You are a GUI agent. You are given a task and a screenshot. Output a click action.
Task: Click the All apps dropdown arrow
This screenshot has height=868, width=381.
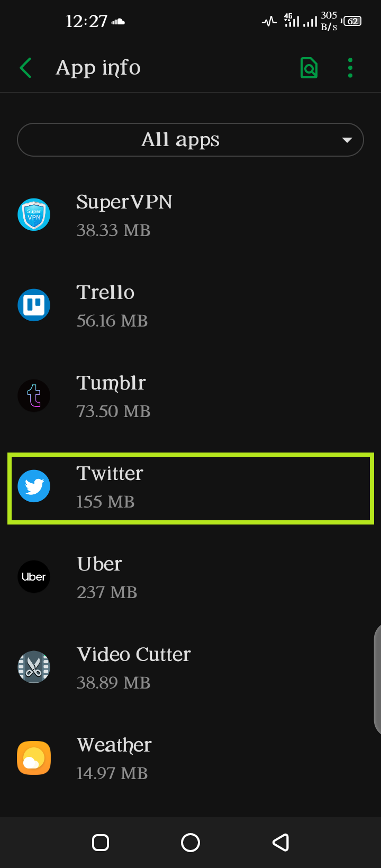[x=347, y=140]
